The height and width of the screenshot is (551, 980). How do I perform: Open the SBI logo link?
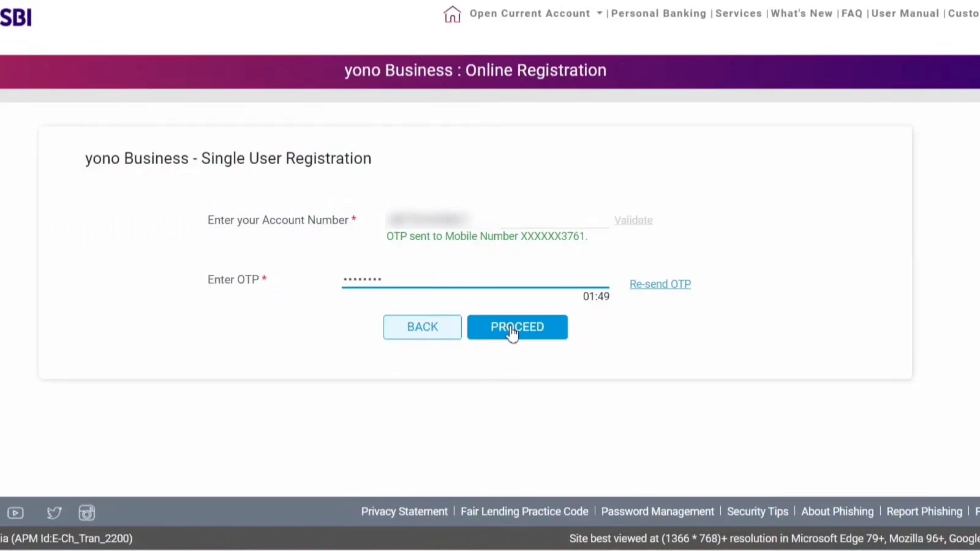click(16, 17)
